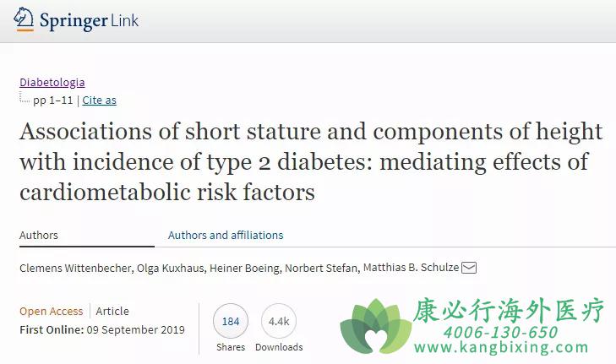This screenshot has height=364, width=616.
Task: Switch to Authors and affiliations tab
Action: pos(226,235)
